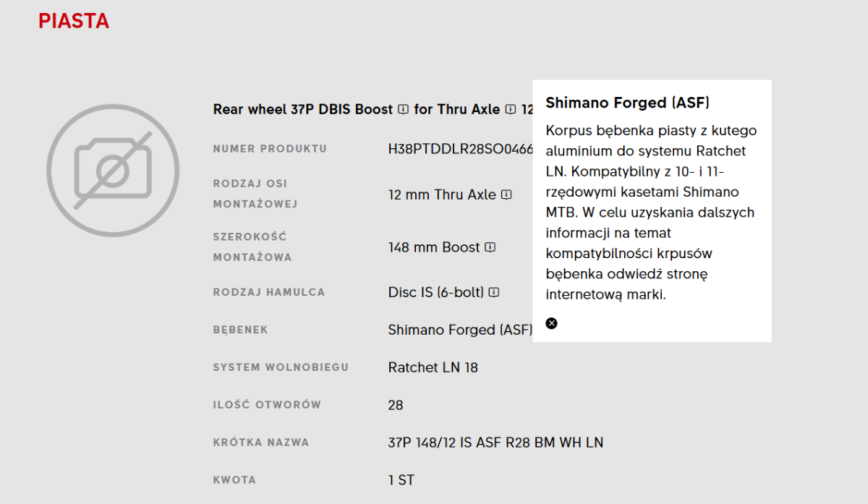Click the no-image camera placeholder
This screenshot has width=868, height=504.
[113, 171]
